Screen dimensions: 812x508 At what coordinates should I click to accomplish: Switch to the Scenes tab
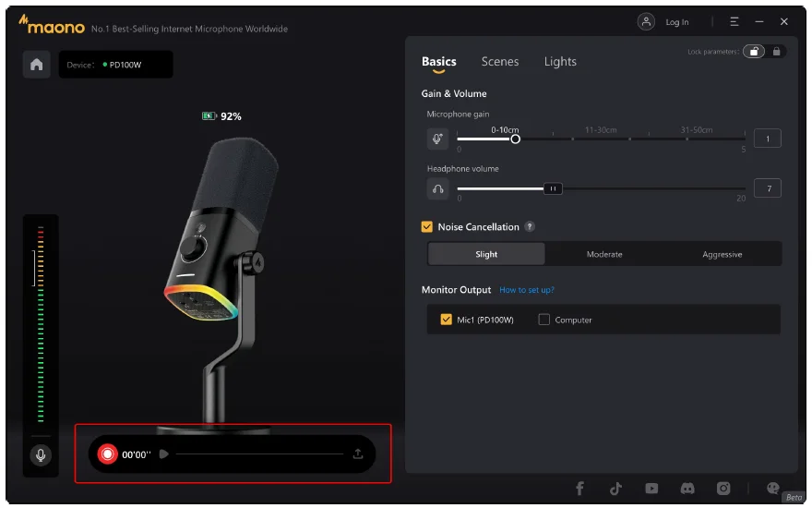click(x=500, y=62)
